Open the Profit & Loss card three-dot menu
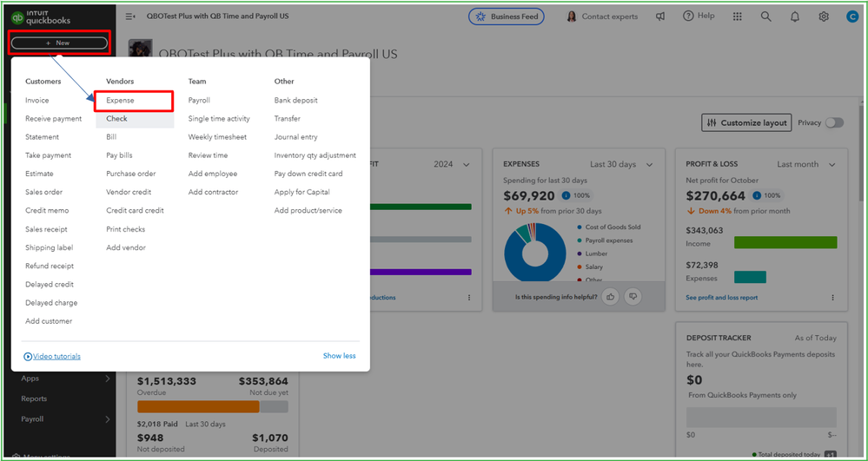Image resolution: width=868 pixels, height=461 pixels. pyautogui.click(x=832, y=297)
